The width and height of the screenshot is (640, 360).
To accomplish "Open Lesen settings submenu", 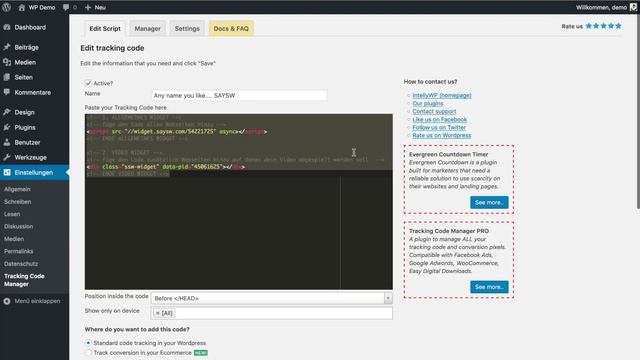I will coord(12,214).
